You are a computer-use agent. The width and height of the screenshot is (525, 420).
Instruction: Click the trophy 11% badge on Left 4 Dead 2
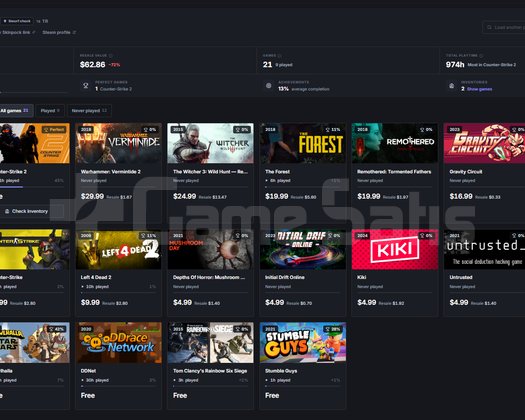point(149,236)
